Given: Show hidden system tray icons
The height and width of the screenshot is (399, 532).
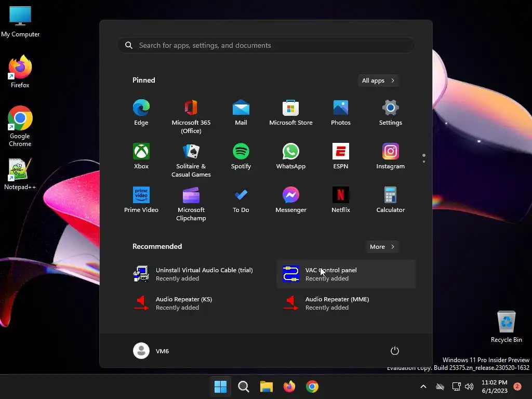Looking at the screenshot, I should (423, 387).
